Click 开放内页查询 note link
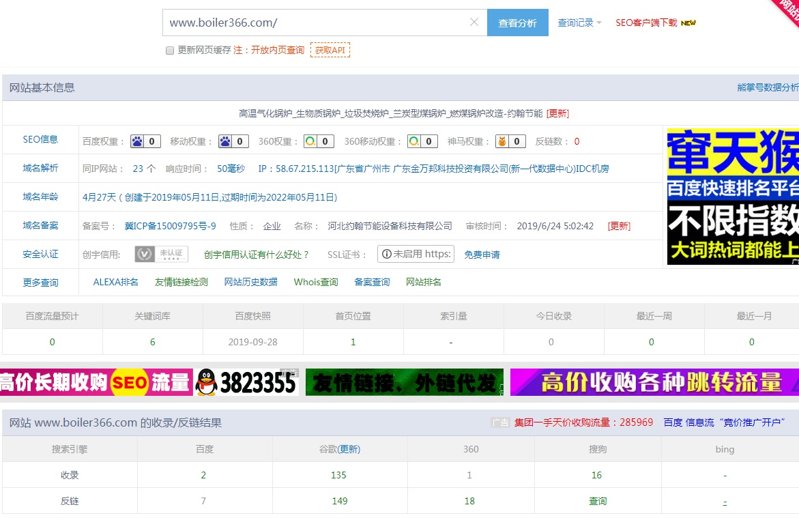The width and height of the screenshot is (799, 518). (x=277, y=50)
